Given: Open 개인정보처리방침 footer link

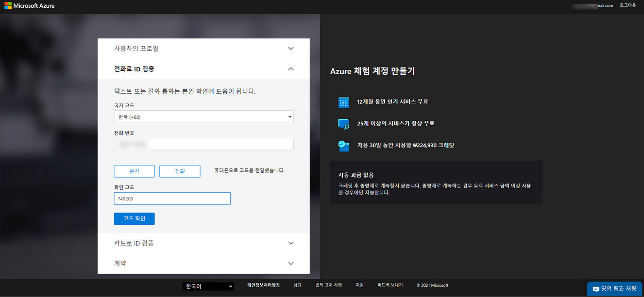Looking at the screenshot, I should coord(263,285).
